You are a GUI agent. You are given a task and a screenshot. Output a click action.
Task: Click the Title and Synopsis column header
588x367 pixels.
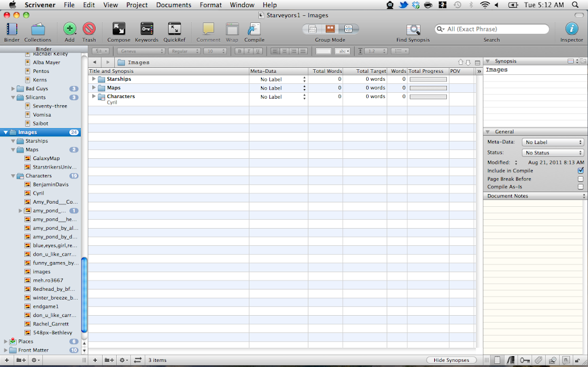point(169,71)
